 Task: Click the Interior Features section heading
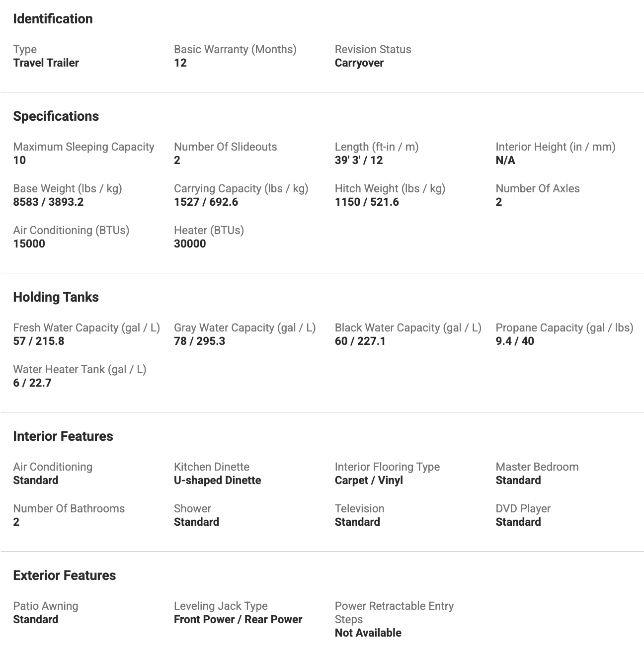click(63, 436)
